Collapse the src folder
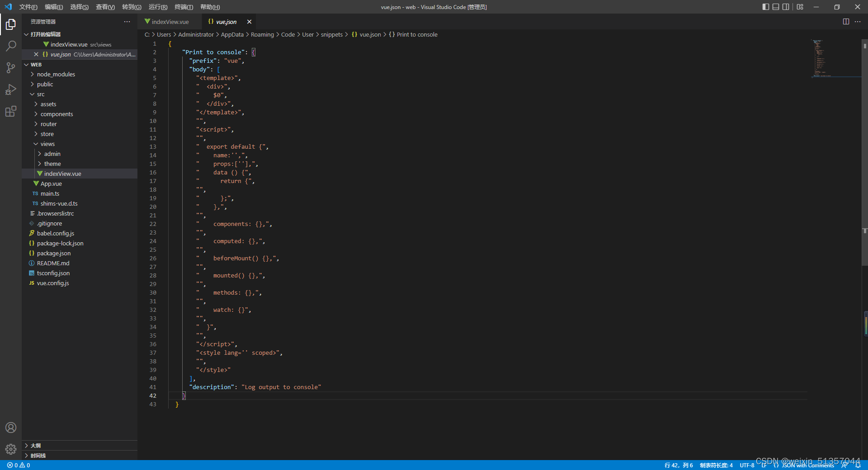The width and height of the screenshot is (868, 470). pos(80,94)
